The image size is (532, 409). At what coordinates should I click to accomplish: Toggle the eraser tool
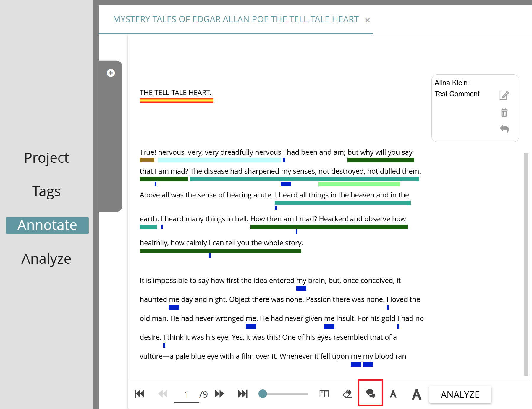347,394
